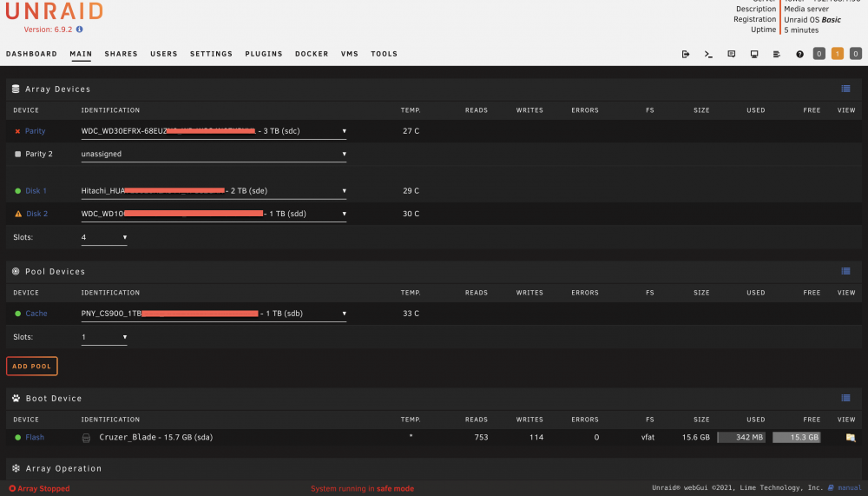Open the logout icon in top toolbar
868x496 pixels.
pos(686,54)
